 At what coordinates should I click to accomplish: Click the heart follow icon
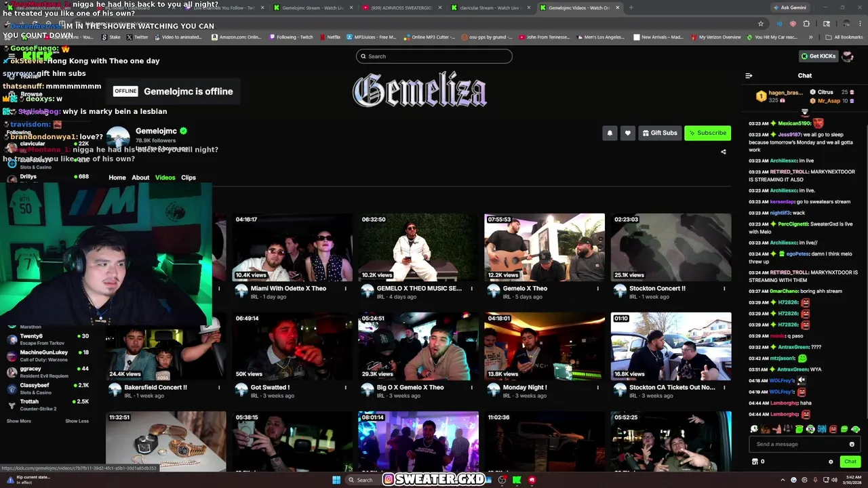(628, 133)
